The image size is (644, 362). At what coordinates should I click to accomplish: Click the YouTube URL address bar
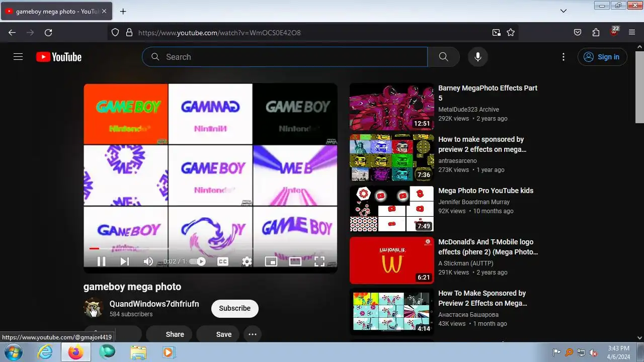coord(312,33)
